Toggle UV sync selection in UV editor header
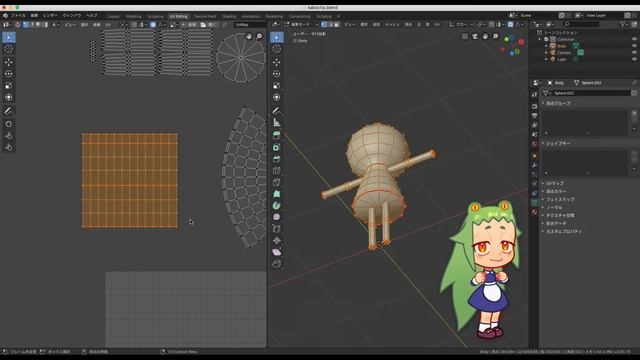This screenshot has height=360, width=640. click(x=18, y=25)
